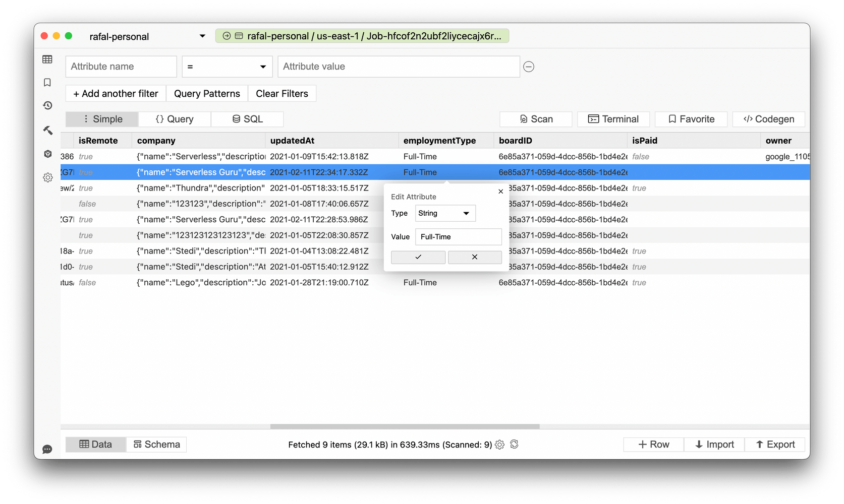The image size is (844, 504).
Task: Open the filter operator dropdown
Action: click(227, 66)
